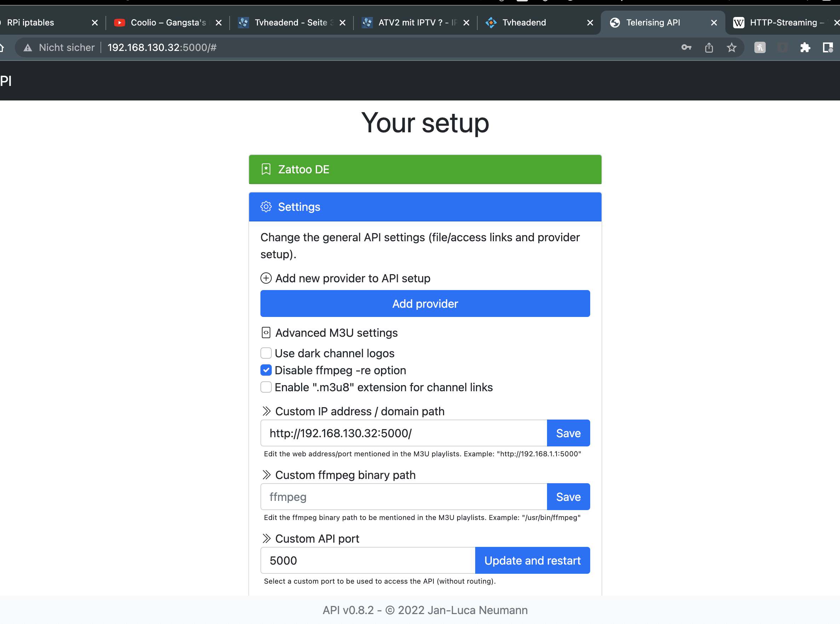Viewport: 840px width, 624px height.
Task: Enable ".m3u8" extension for channel links
Action: (x=266, y=387)
